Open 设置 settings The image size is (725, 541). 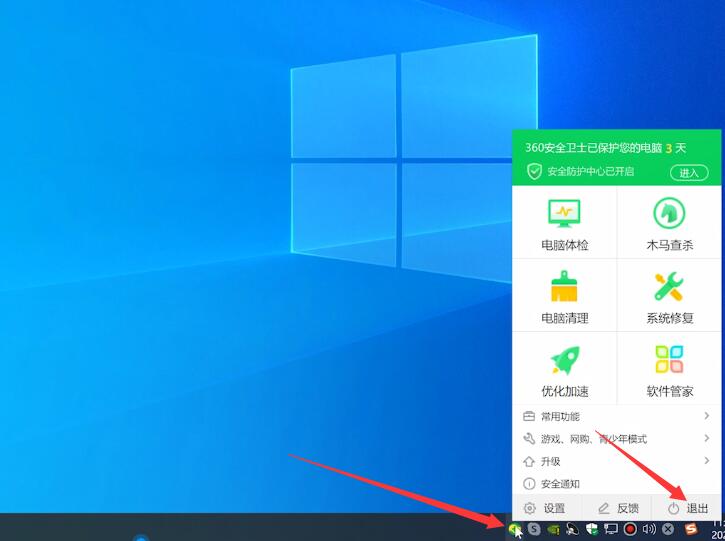click(x=545, y=508)
